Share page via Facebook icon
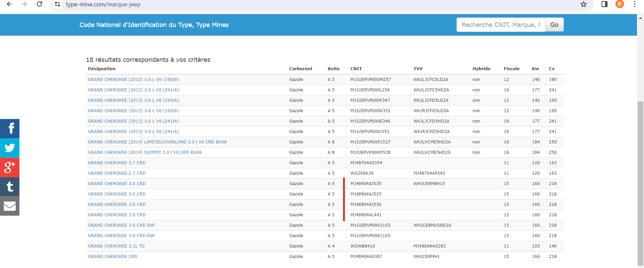This screenshot has height=268, width=644. click(x=10, y=129)
